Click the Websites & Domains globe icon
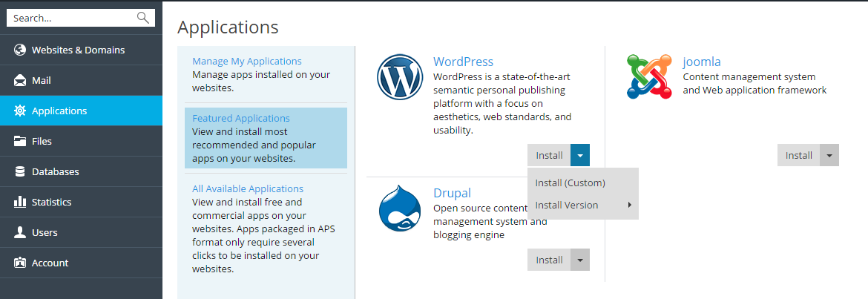 [20, 50]
